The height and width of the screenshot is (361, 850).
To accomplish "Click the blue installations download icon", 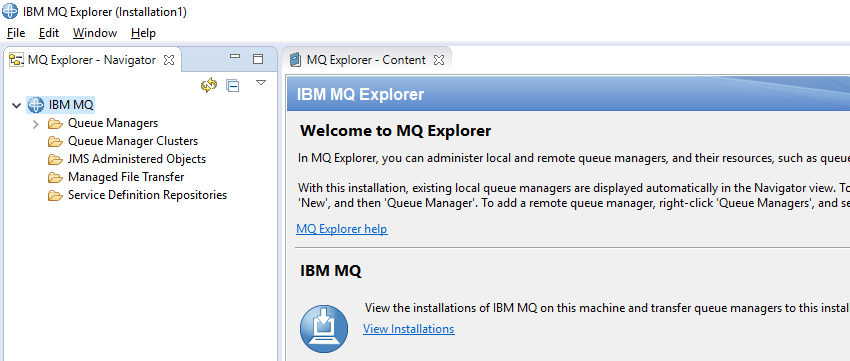I will [324, 328].
